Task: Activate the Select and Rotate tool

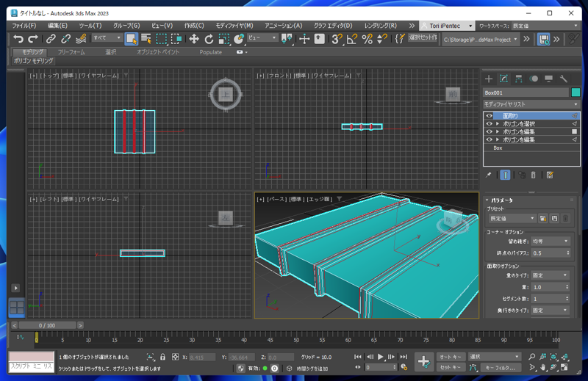Action: (209, 39)
